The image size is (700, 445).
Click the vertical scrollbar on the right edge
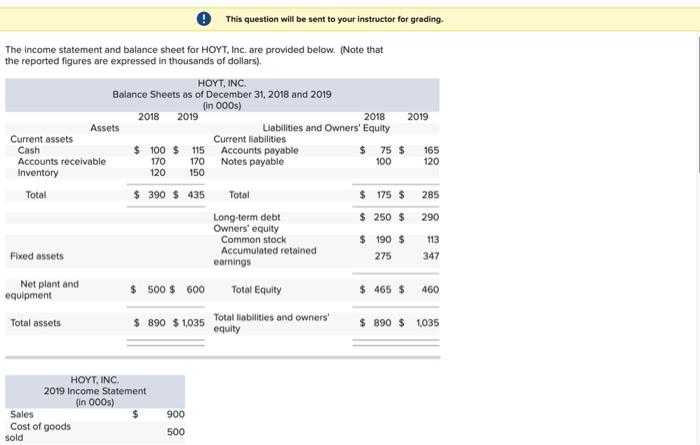point(699,103)
